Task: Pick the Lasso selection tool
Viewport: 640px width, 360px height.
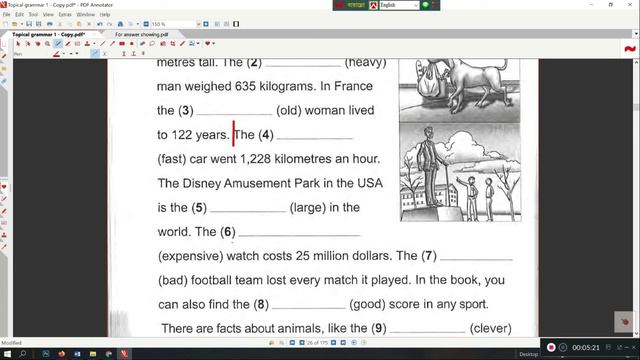Action: [x=152, y=44]
